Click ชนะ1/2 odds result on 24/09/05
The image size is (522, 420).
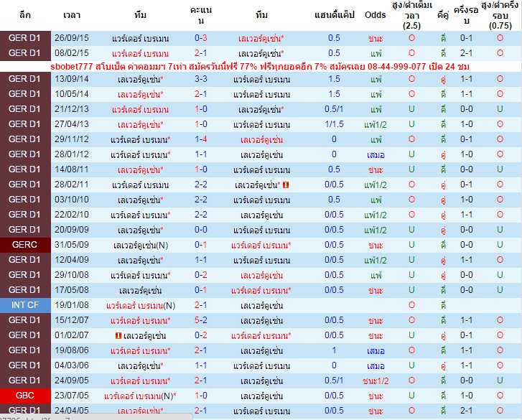coord(376,381)
